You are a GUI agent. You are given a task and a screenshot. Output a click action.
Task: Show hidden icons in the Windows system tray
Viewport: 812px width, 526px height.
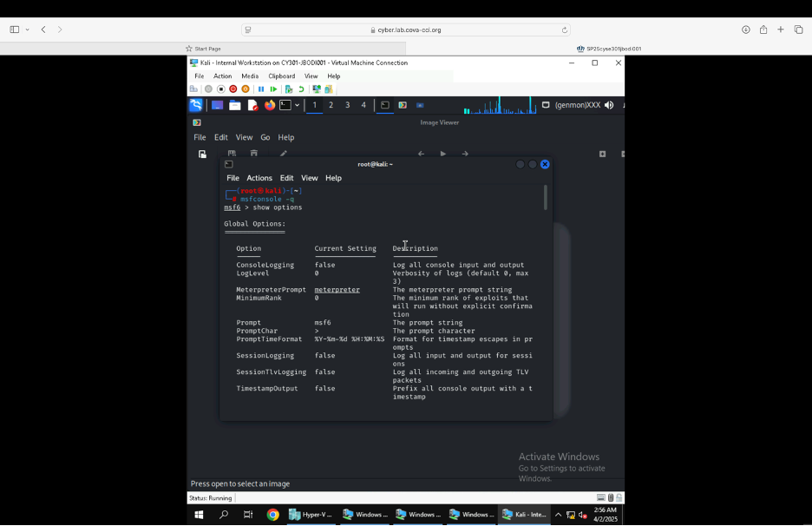click(558, 515)
